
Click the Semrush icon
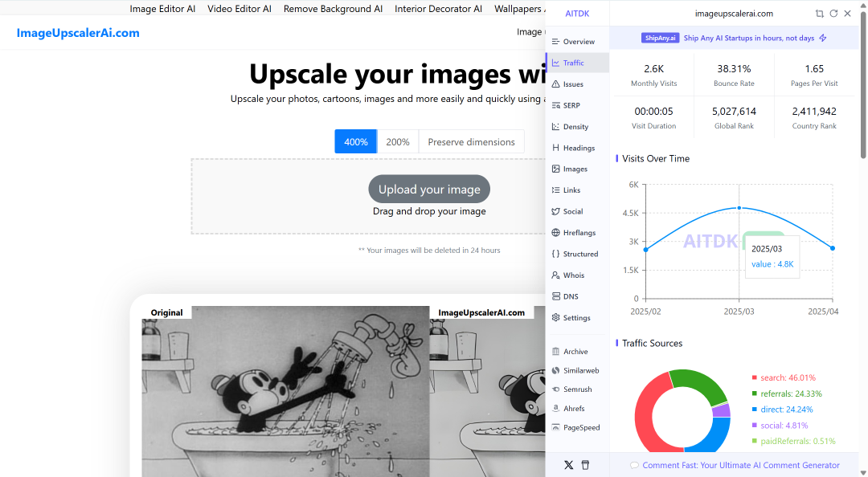[556, 389]
